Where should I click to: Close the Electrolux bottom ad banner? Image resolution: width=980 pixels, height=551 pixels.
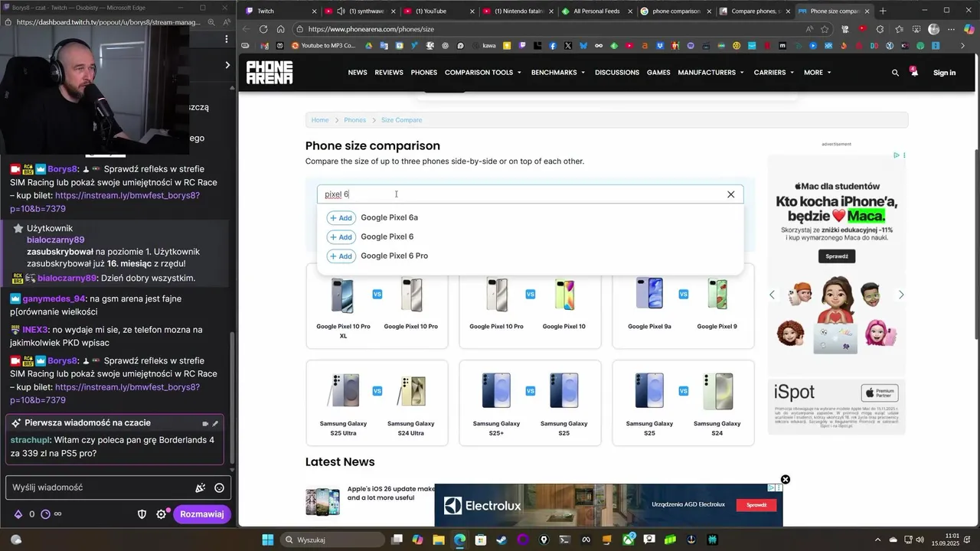pos(785,480)
